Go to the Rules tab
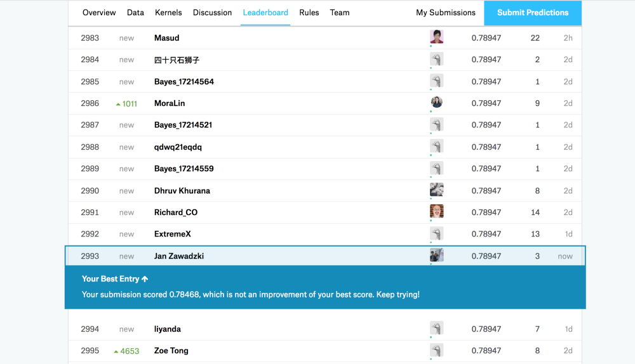Image resolution: width=635 pixels, height=364 pixels. pyautogui.click(x=309, y=13)
